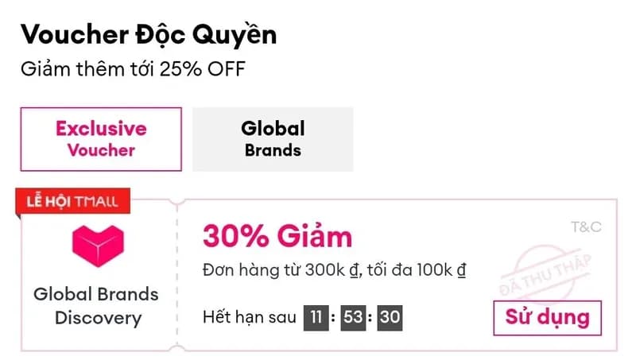Screen dimensions: 636x364
Task: Open the T&C terms link
Action: tap(586, 227)
